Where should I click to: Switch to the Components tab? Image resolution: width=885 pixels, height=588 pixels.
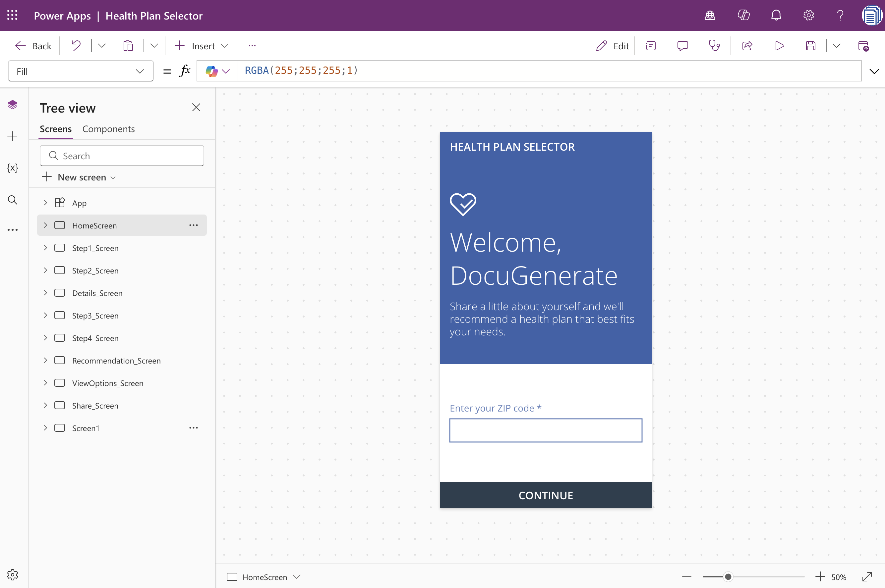108,128
